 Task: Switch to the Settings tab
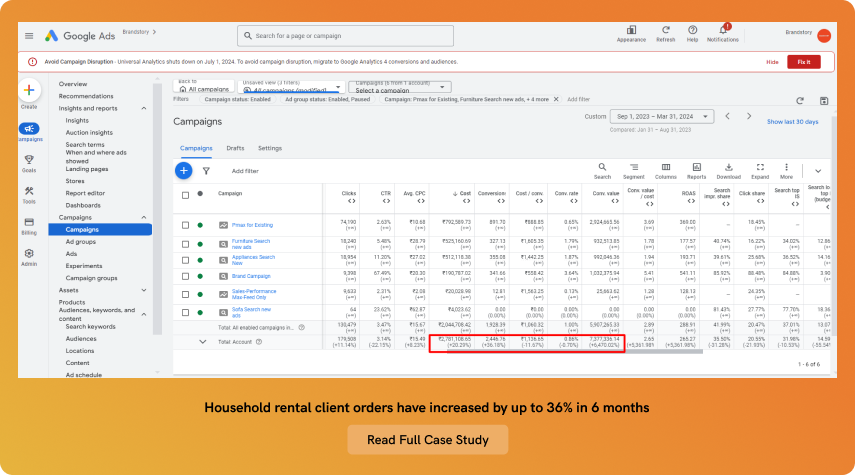pos(270,148)
